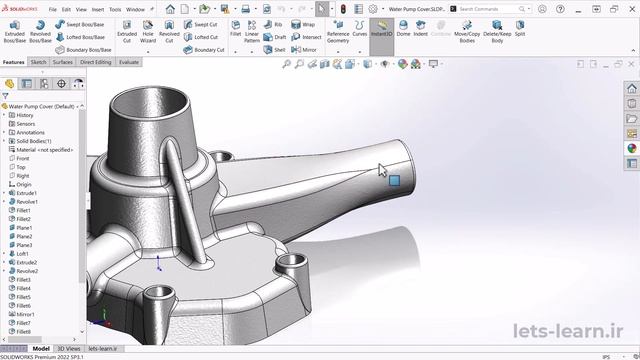Open the Edit menu
The image size is (640, 360).
pyautogui.click(x=66, y=9)
